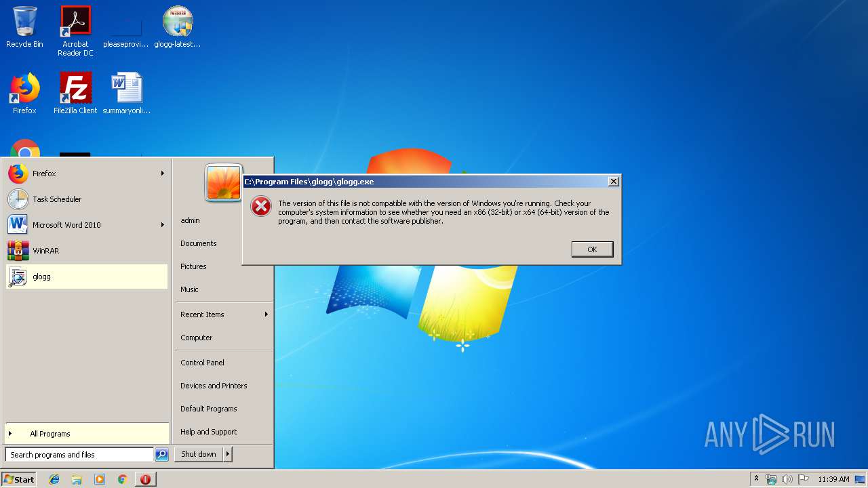Open FileZilla Client desktop shortcut

click(x=75, y=94)
